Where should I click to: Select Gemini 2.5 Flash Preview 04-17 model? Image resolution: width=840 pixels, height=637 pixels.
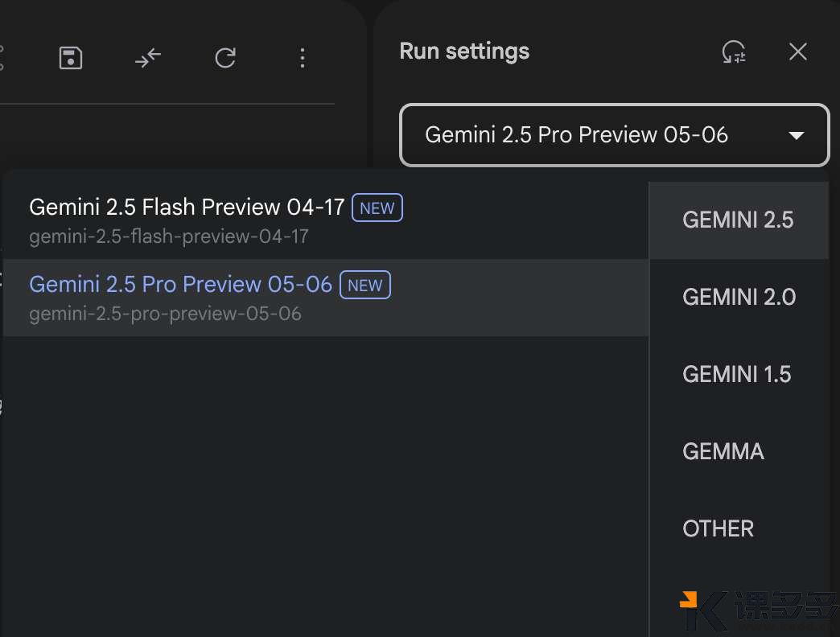coord(326,220)
